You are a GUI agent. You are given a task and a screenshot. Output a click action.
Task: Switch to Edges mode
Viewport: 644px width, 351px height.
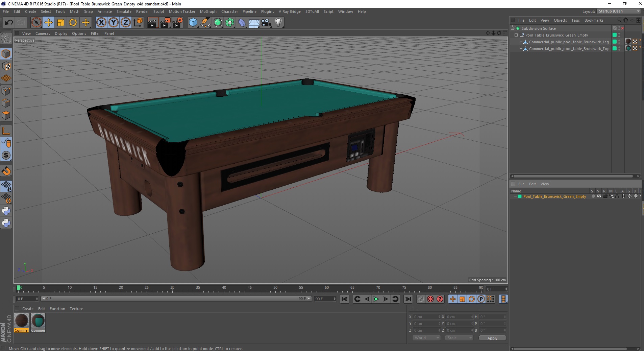[x=6, y=103]
